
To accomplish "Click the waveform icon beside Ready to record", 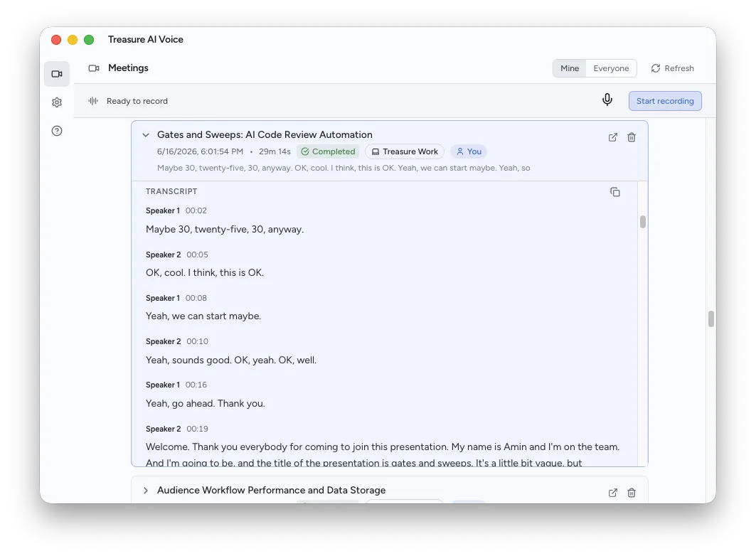I will [93, 101].
